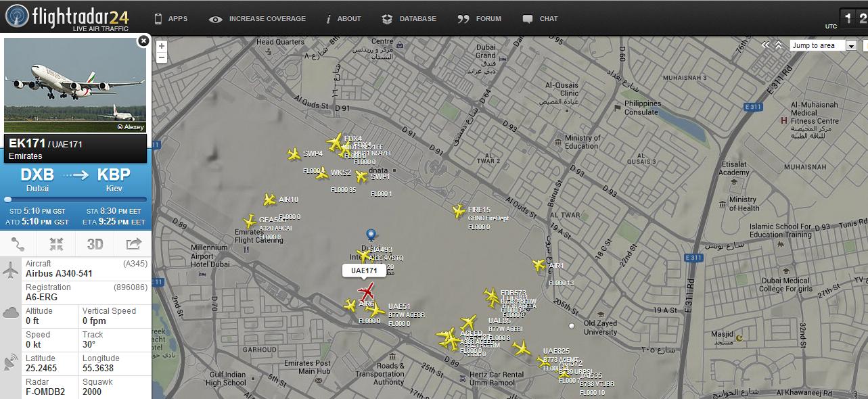
Task: Click the share flight arrow icon
Action: (x=133, y=245)
